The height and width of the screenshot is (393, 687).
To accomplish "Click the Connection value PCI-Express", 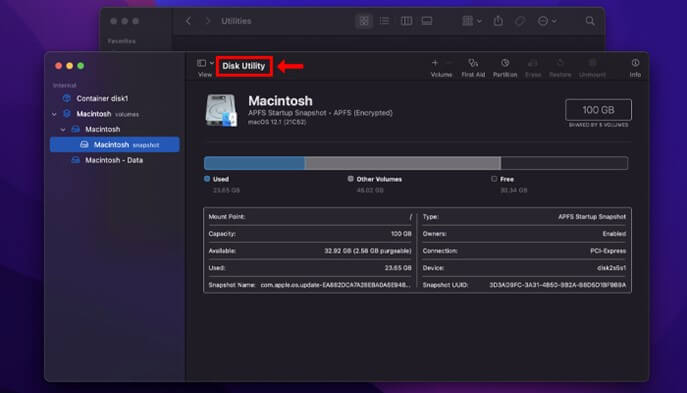I will [608, 251].
